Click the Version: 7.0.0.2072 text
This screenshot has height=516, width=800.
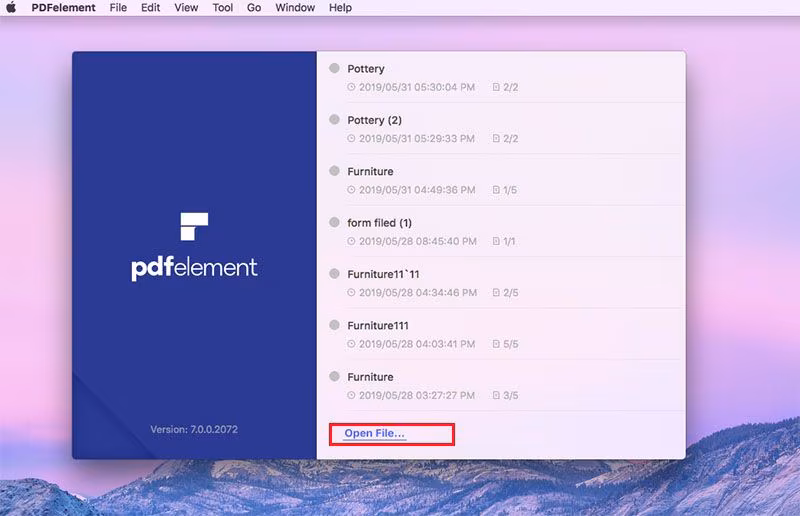[x=194, y=430]
